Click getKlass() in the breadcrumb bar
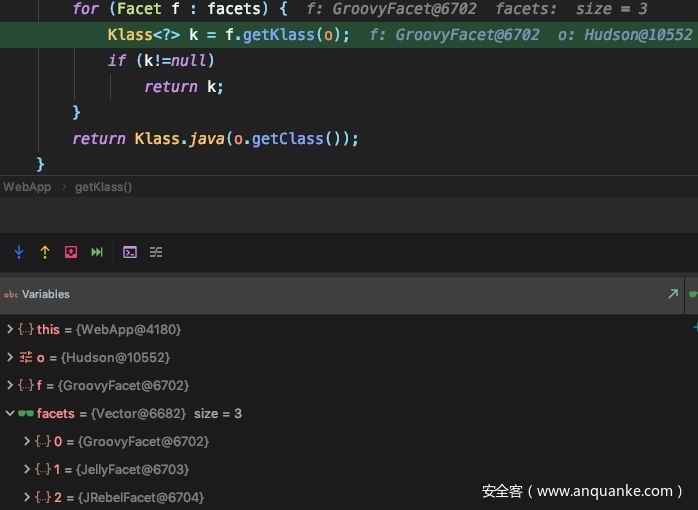This screenshot has width=698, height=510. 103,187
